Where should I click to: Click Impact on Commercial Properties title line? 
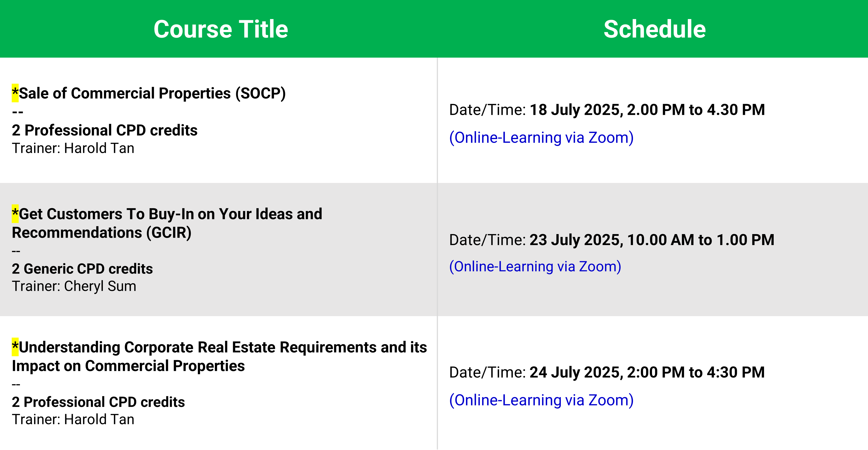tap(128, 366)
